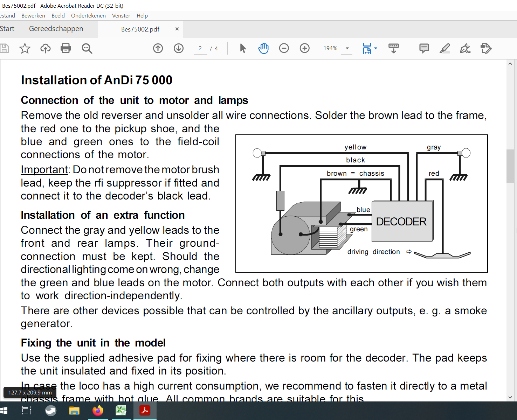Image resolution: width=517 pixels, height=420 pixels.
Task: Choose the Selection arrow tool
Action: pyautogui.click(x=243, y=48)
